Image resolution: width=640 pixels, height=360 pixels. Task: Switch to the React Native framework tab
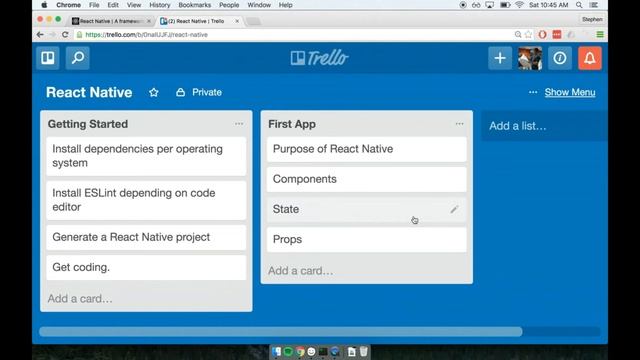click(x=111, y=21)
